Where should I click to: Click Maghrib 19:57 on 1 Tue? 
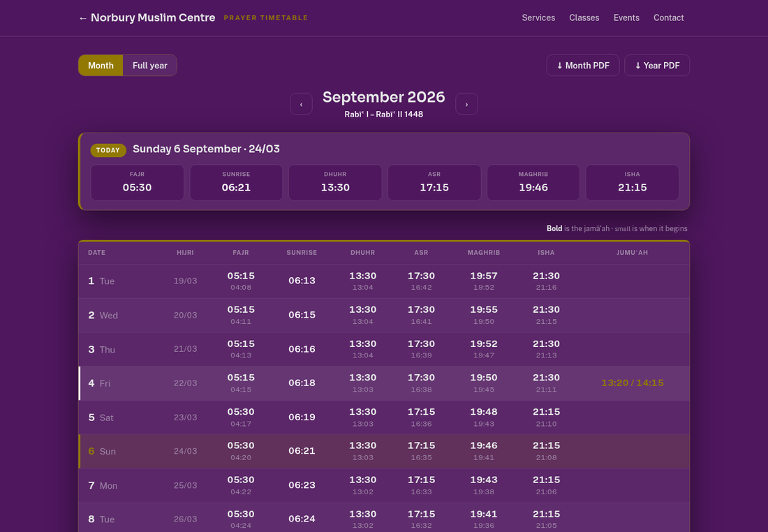[x=483, y=276]
